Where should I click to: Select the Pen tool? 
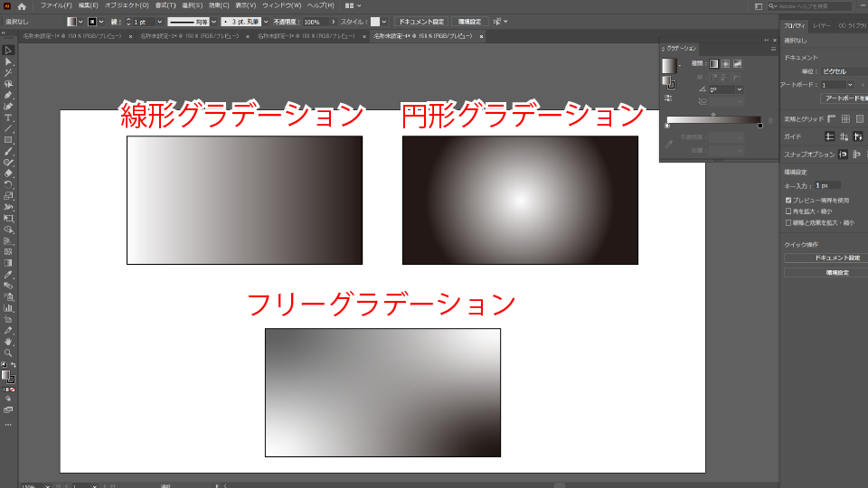[8, 95]
